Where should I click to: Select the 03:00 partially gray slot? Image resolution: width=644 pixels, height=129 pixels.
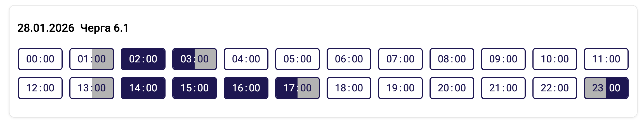tap(195, 59)
